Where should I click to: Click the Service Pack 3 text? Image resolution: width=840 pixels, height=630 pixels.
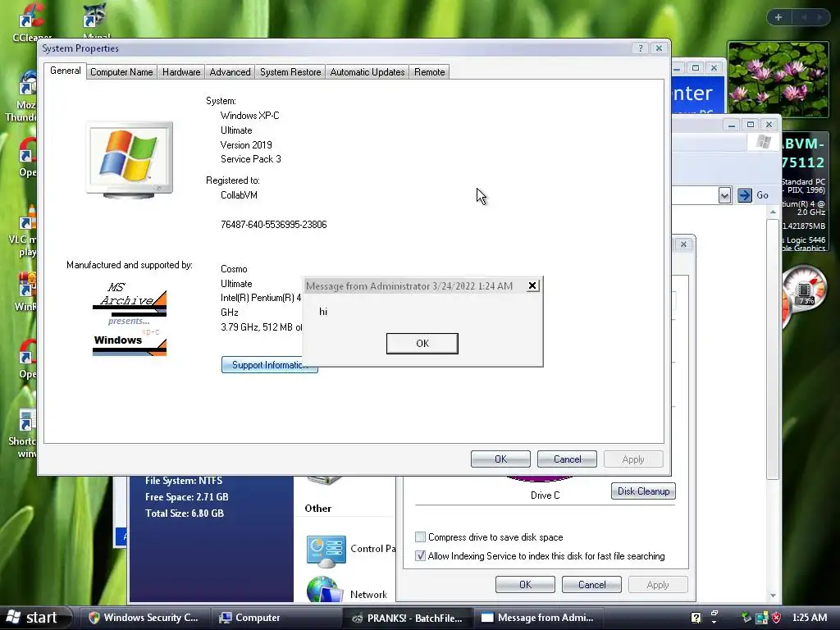pyautogui.click(x=251, y=159)
